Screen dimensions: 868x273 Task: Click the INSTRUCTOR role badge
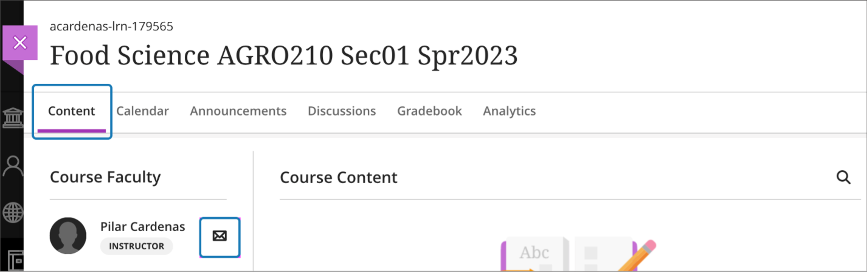136,246
